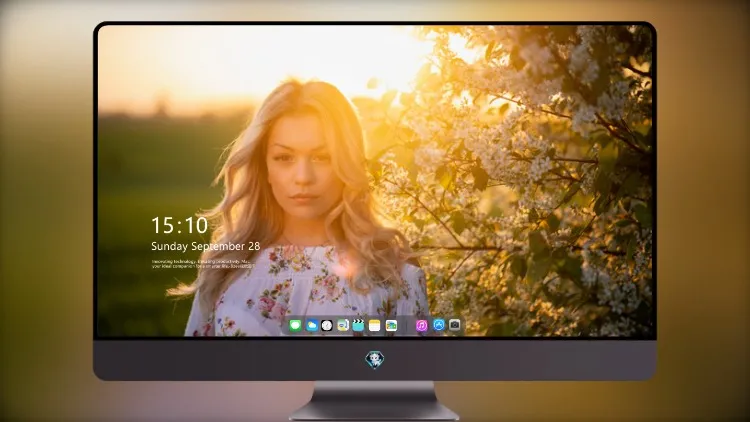Click the logo badge on monitor bezel
Screen dimensions: 750x422
(375, 359)
